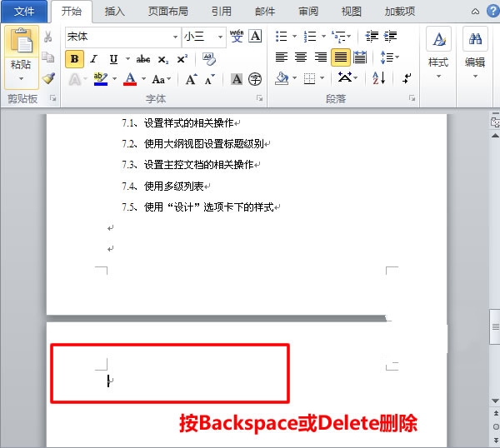This screenshot has height=448, width=500.
Task: Toggle Bold formatting
Action: (75, 59)
